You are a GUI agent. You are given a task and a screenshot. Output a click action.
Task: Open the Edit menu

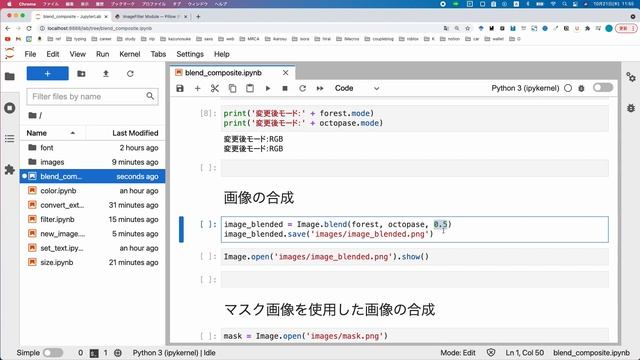tap(53, 54)
